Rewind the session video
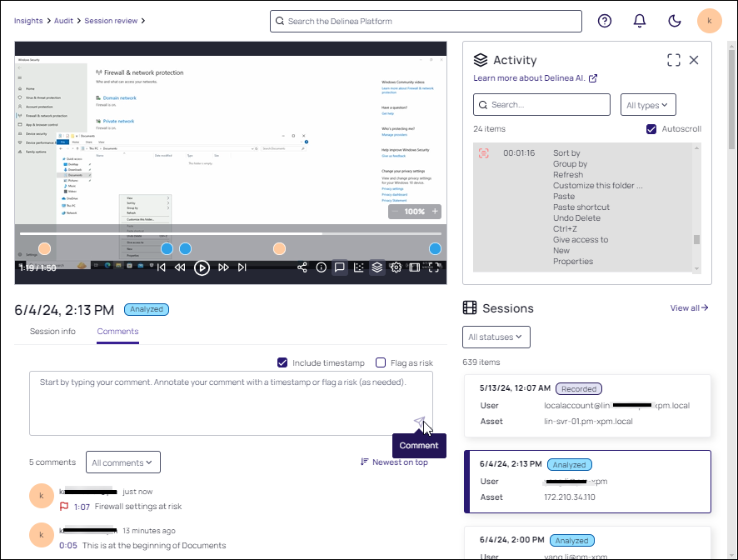 pyautogui.click(x=180, y=267)
